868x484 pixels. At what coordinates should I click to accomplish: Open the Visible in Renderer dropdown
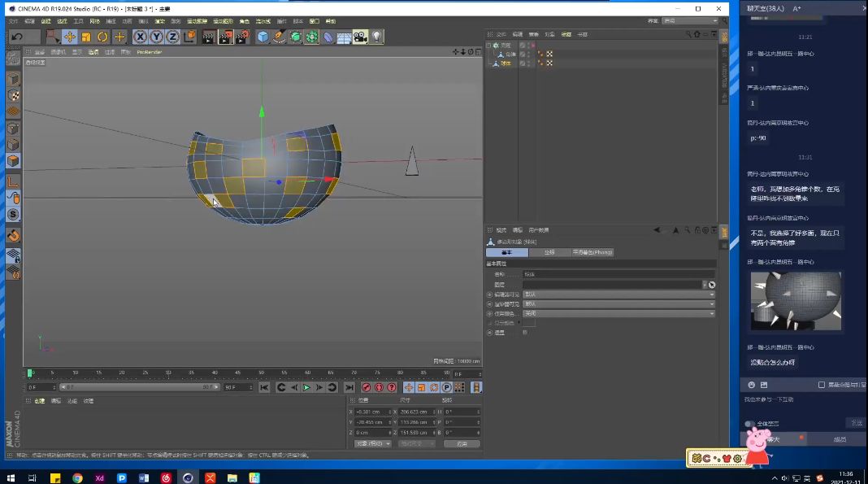(x=618, y=303)
